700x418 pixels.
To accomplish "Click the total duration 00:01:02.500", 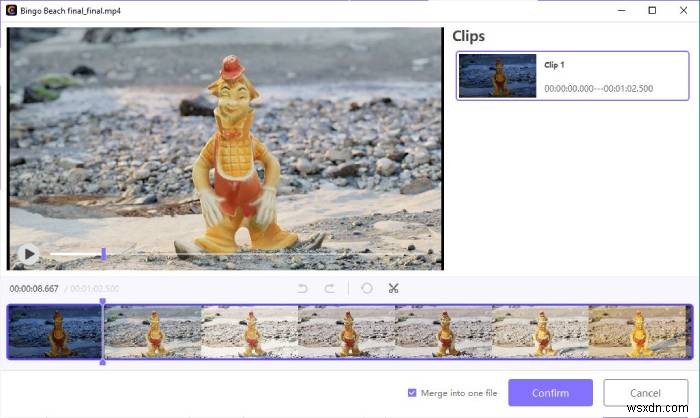I will (95, 289).
